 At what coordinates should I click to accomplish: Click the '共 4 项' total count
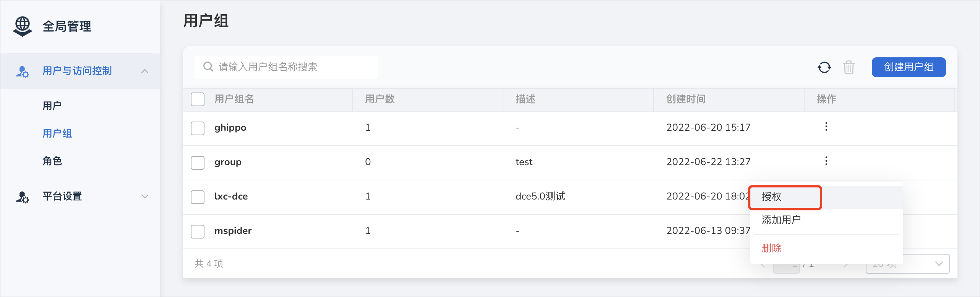pos(209,264)
